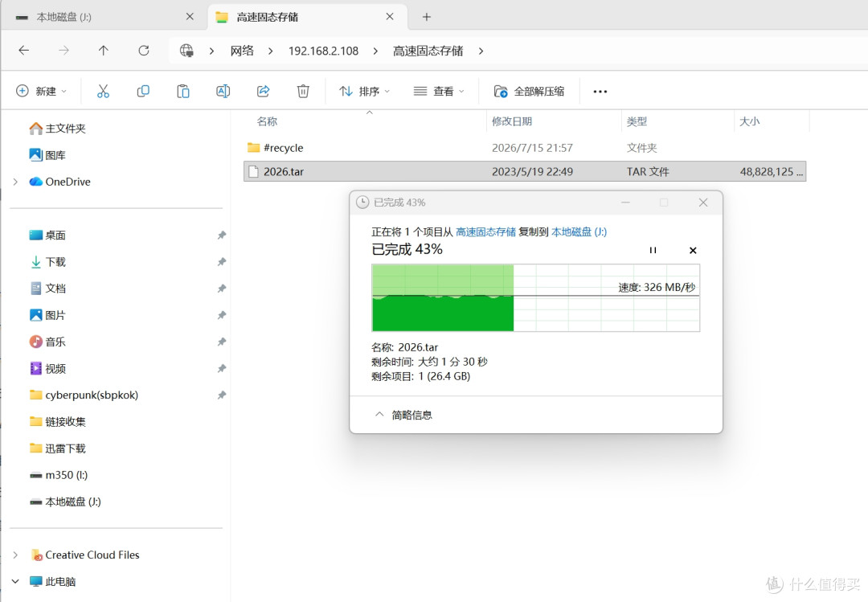
Task: Click 网络 in the address bar
Action: click(x=242, y=51)
